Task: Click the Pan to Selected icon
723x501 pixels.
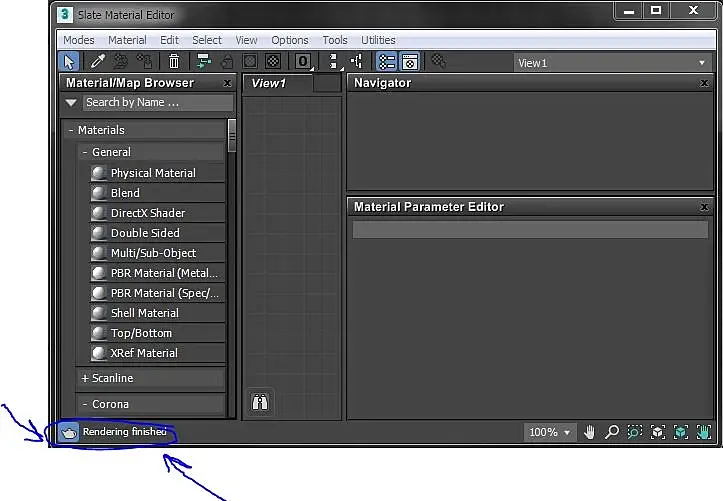Action: pos(704,432)
